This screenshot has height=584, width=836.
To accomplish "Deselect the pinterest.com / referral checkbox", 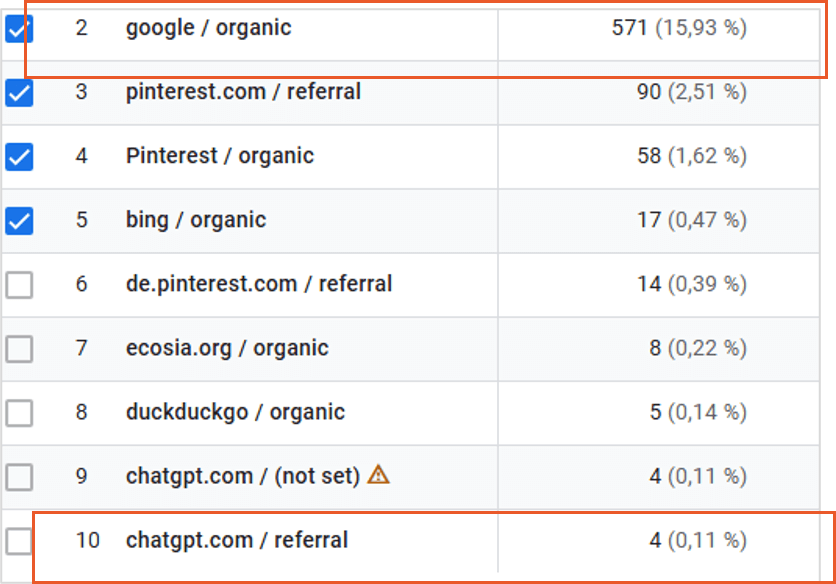I will tap(18, 92).
